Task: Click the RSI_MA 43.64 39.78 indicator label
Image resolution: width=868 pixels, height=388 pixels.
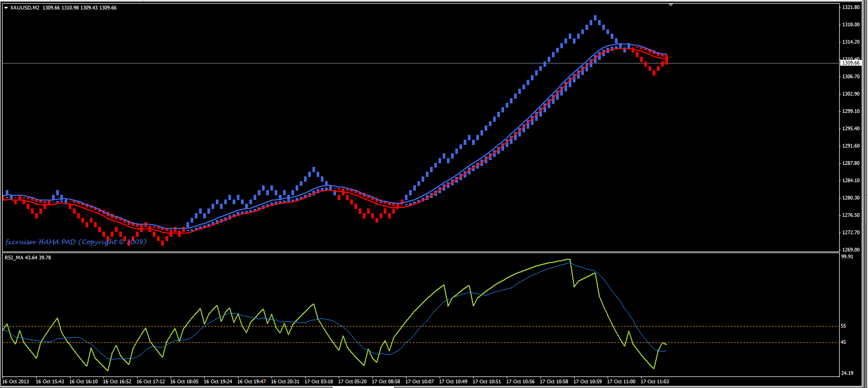Action: click(x=28, y=258)
